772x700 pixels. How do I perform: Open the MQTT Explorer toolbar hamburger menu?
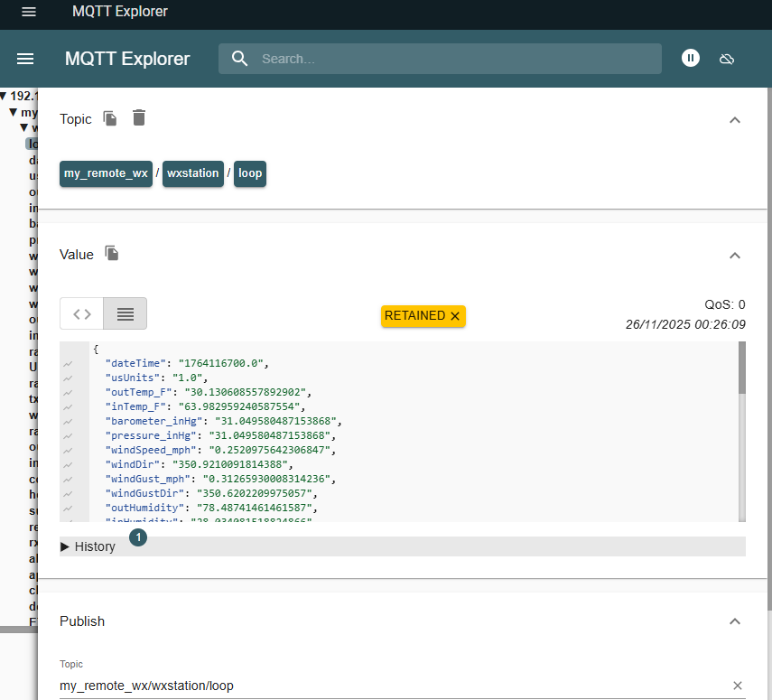tap(25, 59)
